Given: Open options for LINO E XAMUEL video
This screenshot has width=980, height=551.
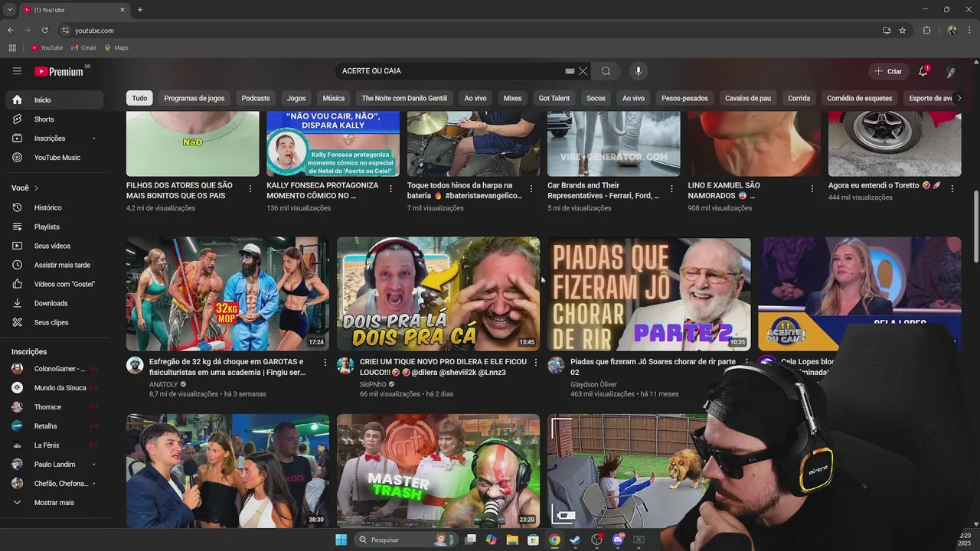Looking at the screenshot, I should (x=812, y=188).
